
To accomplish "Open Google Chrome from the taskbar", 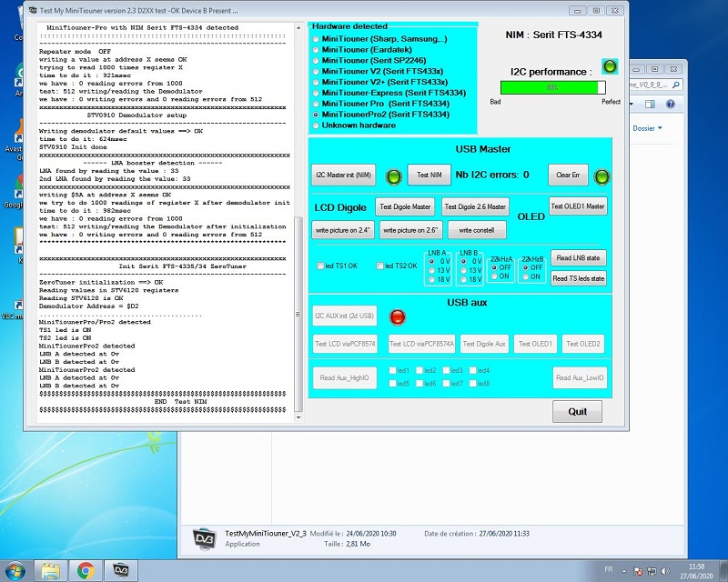I will [86, 570].
